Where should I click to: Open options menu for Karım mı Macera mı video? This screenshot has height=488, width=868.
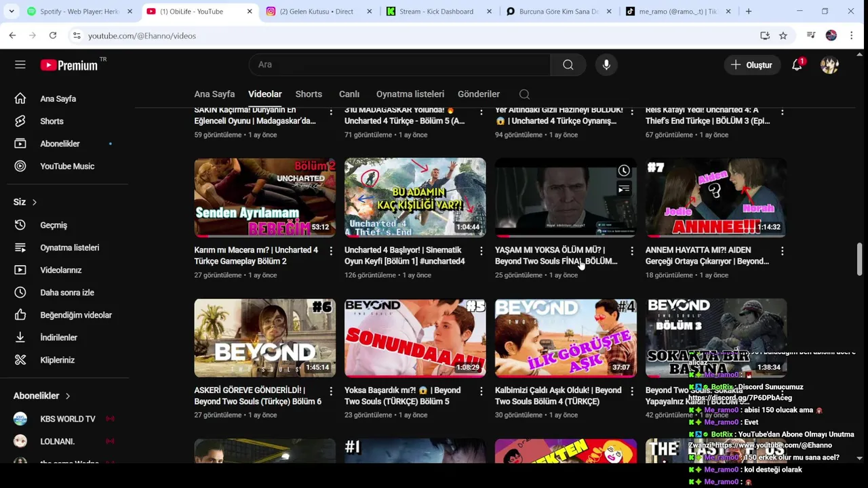tap(331, 251)
